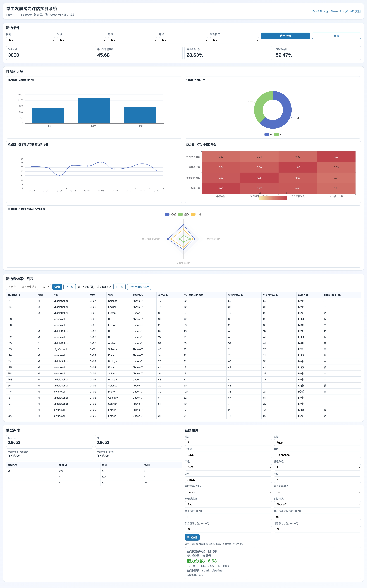
Task: Go to next page with 下一页
Action: [119, 287]
